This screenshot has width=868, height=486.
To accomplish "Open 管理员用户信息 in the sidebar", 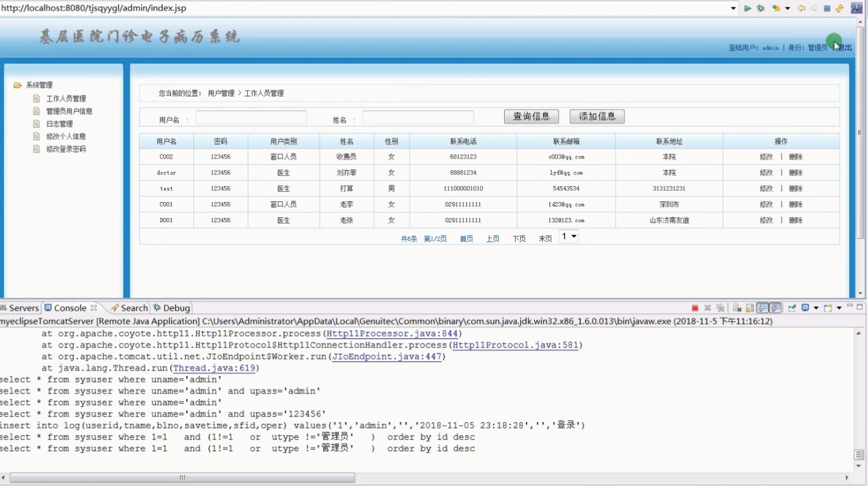I will 69,111.
